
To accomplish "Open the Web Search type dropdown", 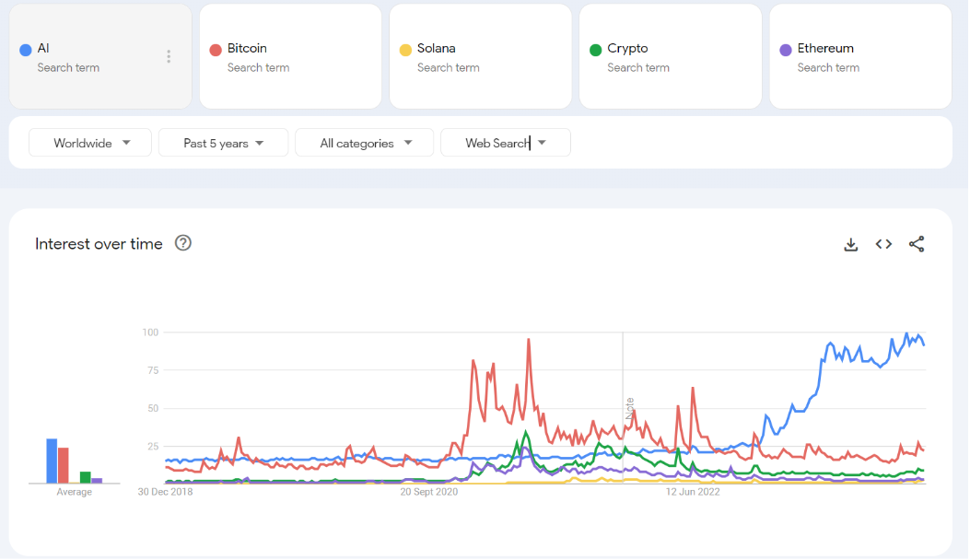I will [505, 142].
